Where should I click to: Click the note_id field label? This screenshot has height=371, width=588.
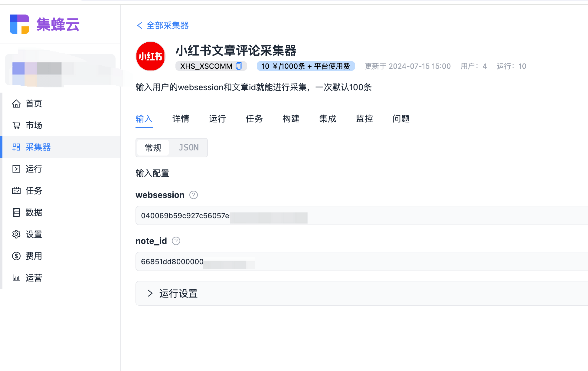151,241
